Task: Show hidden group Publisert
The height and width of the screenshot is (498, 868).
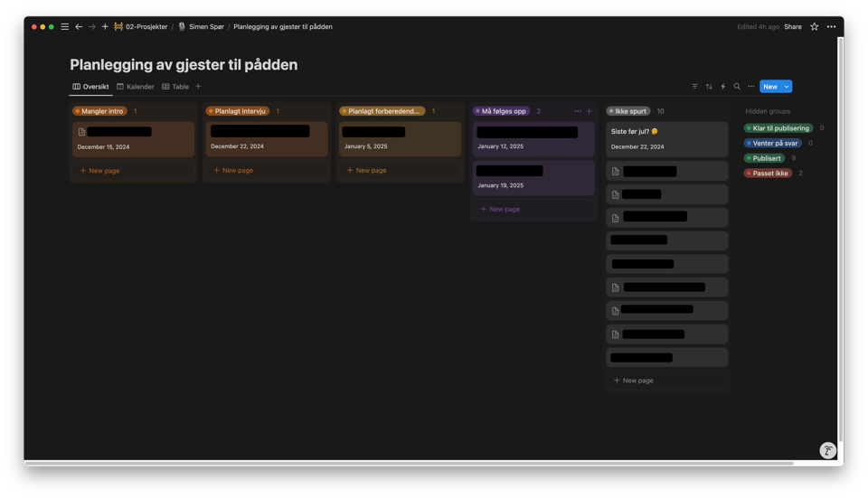Action: tap(767, 158)
